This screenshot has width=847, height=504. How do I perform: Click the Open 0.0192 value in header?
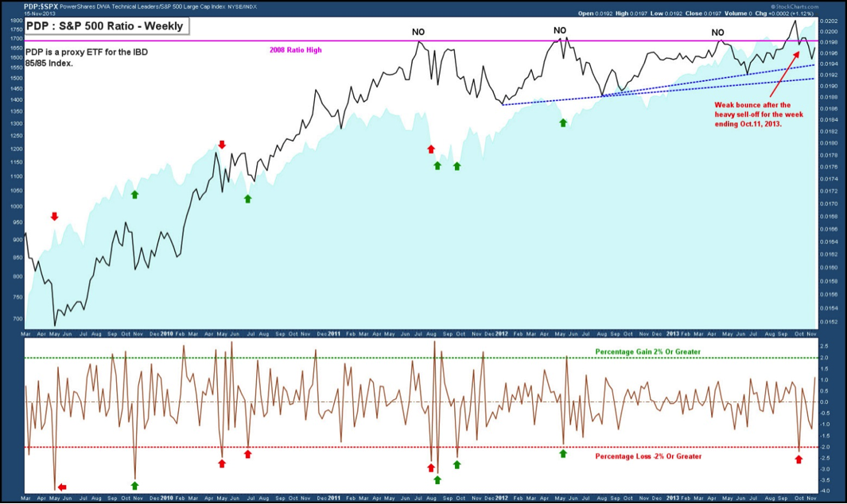coord(595,14)
